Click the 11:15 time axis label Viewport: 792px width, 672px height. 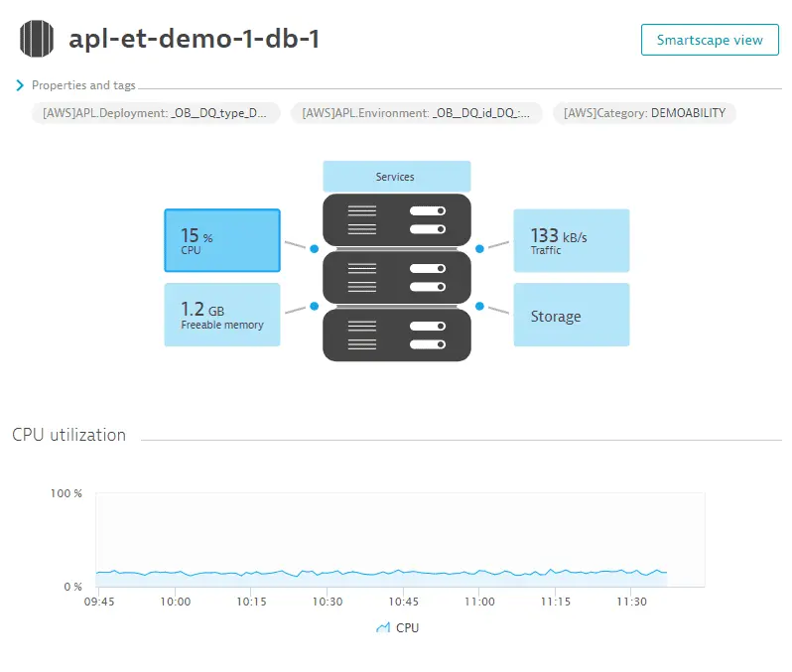click(x=556, y=602)
